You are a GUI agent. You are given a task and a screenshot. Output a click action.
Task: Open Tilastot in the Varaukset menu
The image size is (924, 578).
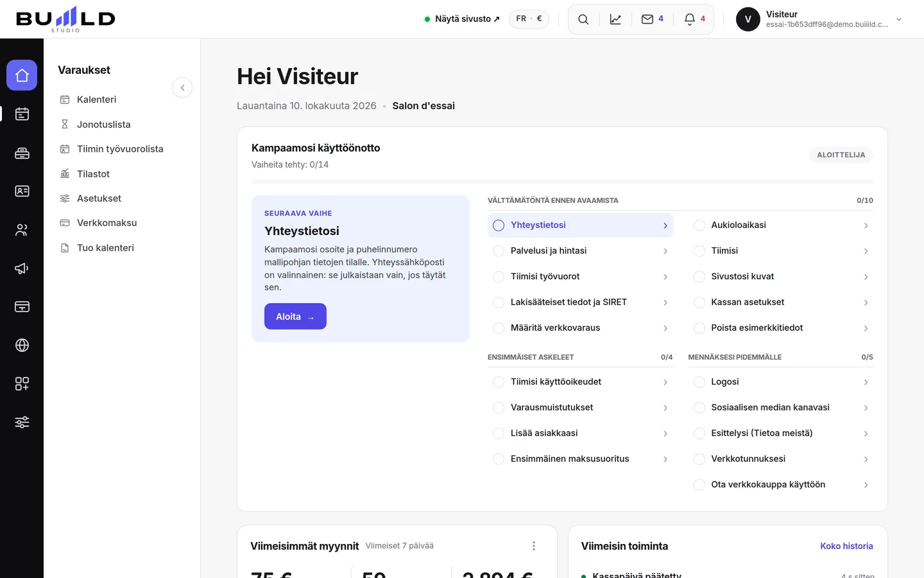[x=93, y=173]
